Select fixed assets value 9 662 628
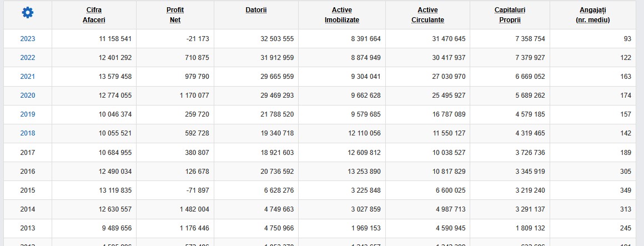 coord(366,96)
